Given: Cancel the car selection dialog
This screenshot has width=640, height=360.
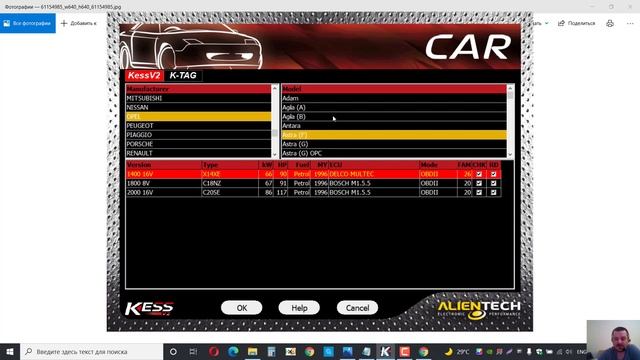Looking at the screenshot, I should click(357, 308).
